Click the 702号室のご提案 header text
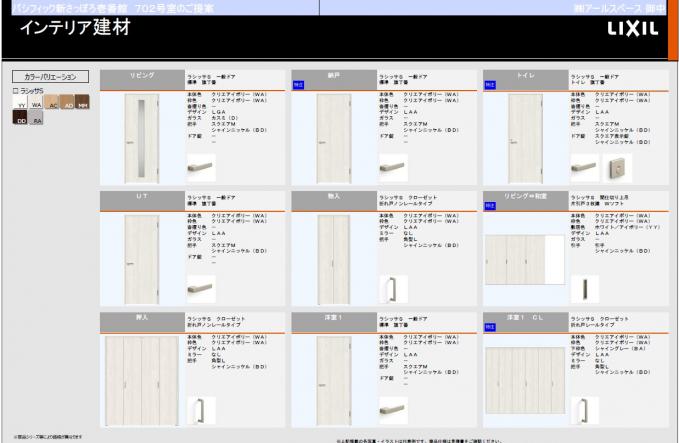The height and width of the screenshot is (443, 679). [174, 8]
